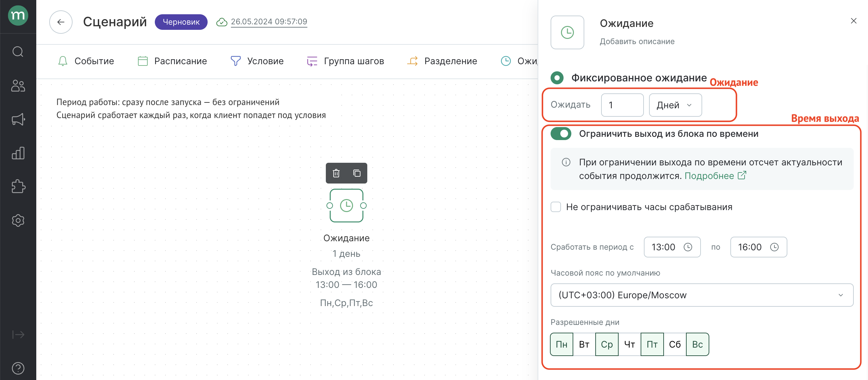Click the clock icon in panel header
The image size is (868, 380).
(567, 32)
